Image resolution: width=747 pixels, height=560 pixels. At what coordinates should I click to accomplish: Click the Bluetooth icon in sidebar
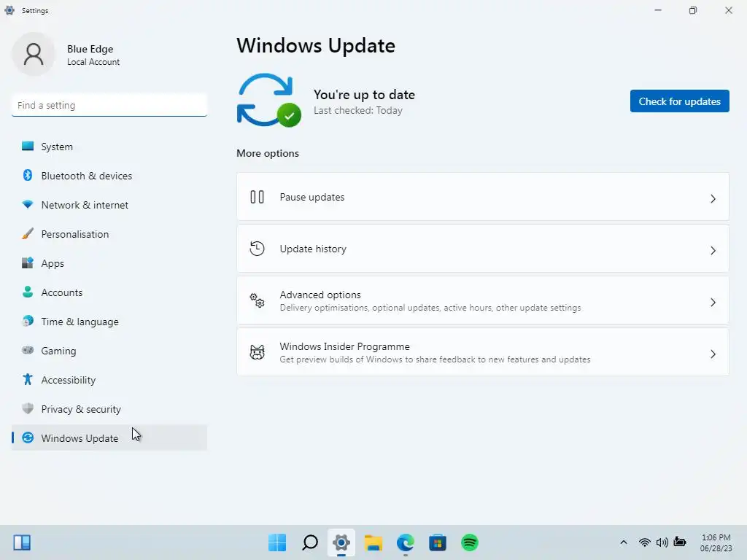(x=28, y=175)
